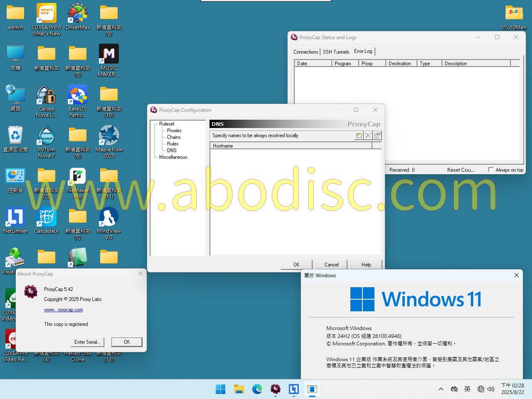This screenshot has width=532, height=399.
Task: Close the 關於 Windows dialog
Action: click(517, 275)
